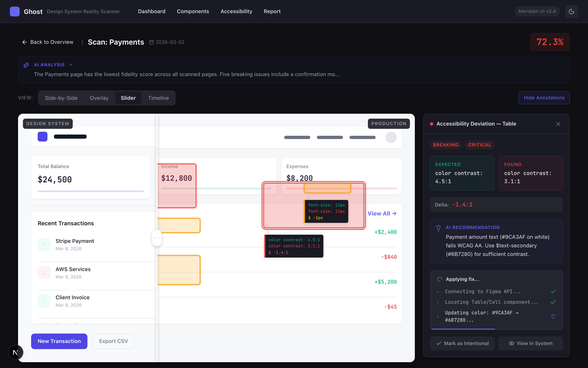Click the AWS Services expense arrow icon

(x=44, y=273)
